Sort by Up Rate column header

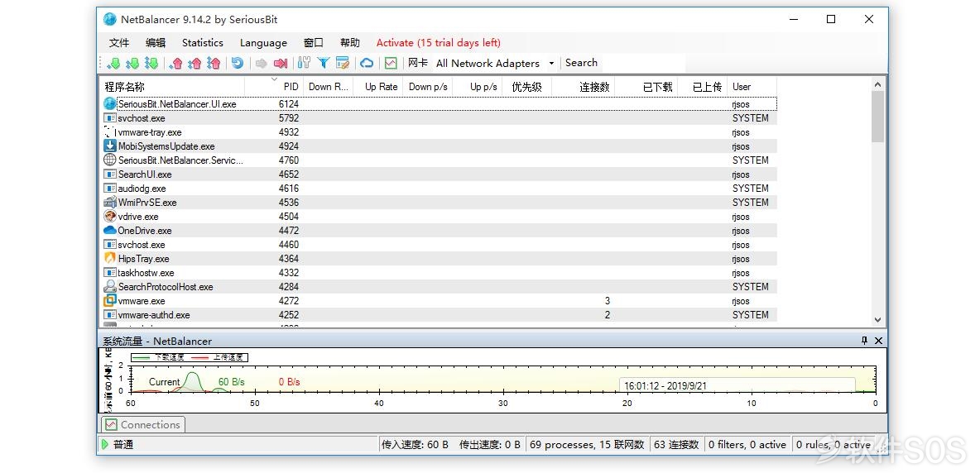click(x=378, y=87)
